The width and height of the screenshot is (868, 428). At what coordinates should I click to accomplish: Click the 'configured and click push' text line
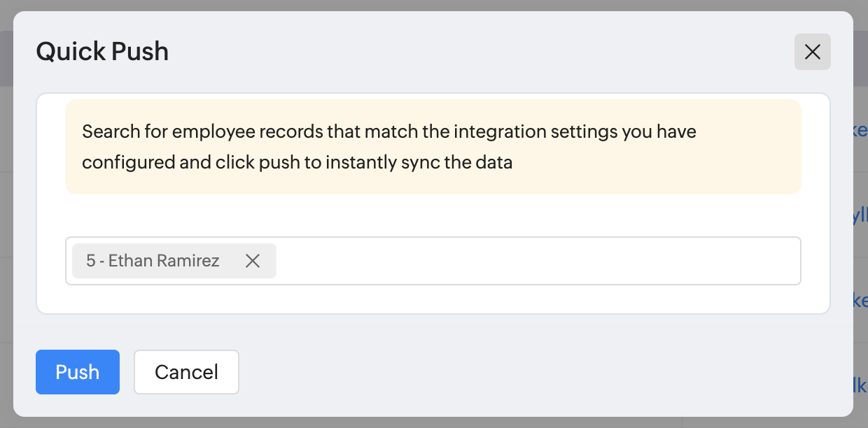click(x=297, y=162)
